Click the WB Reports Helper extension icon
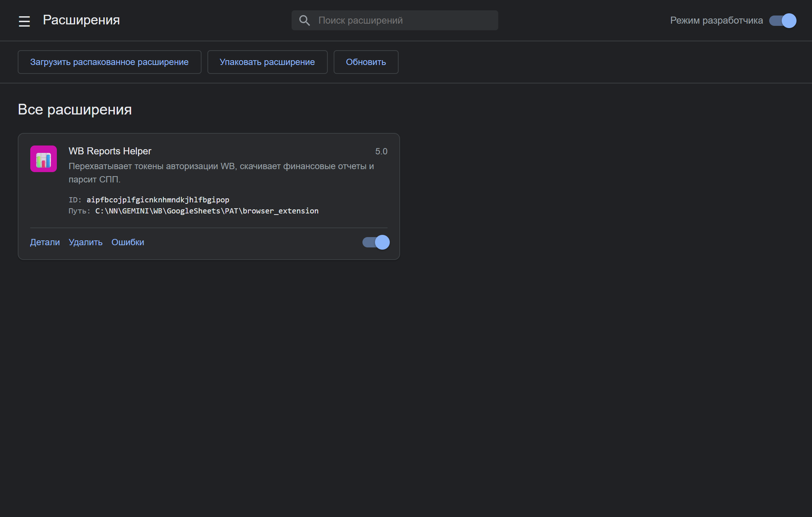812x517 pixels. point(44,159)
